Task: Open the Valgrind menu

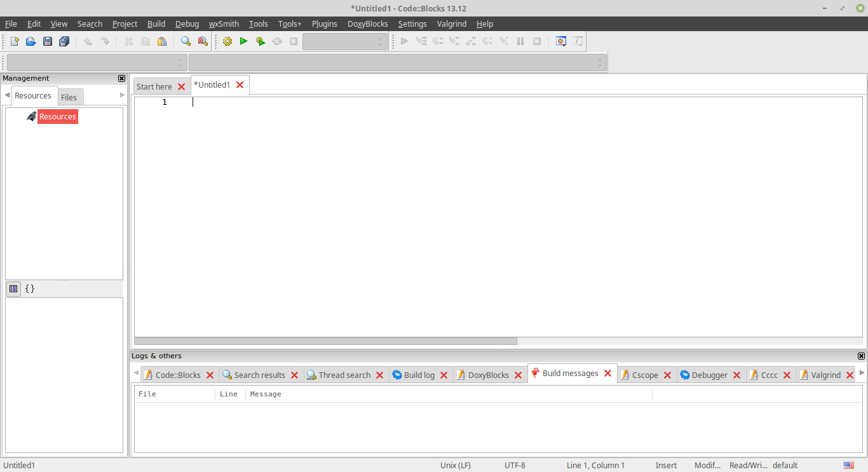Action: (452, 24)
